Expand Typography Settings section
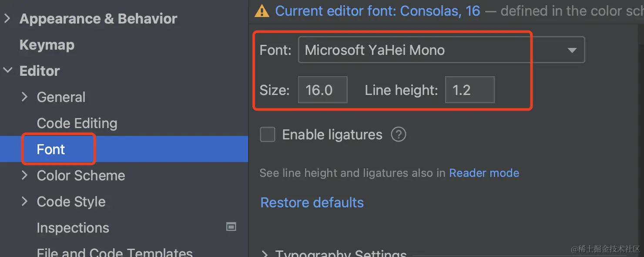The image size is (644, 257). [264, 254]
